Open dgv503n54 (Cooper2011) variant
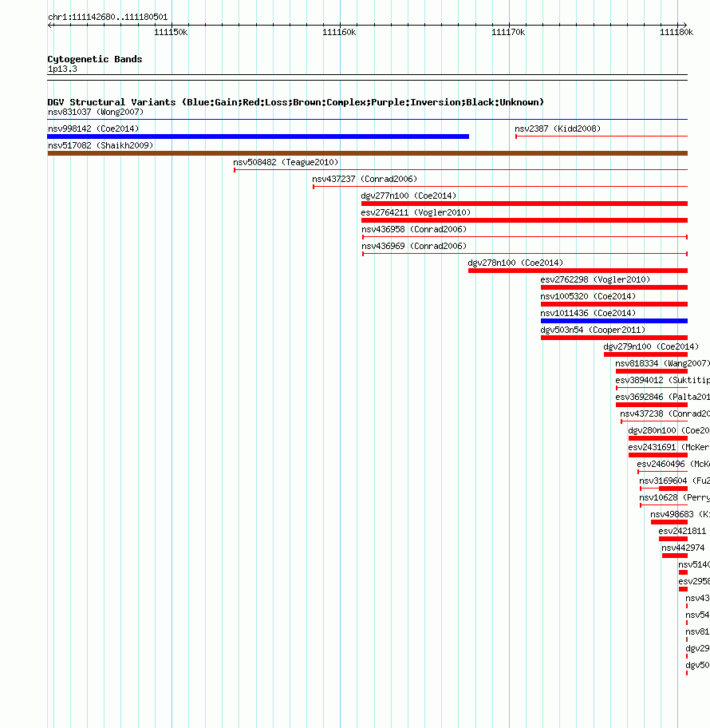The height and width of the screenshot is (728, 710). coord(593,329)
